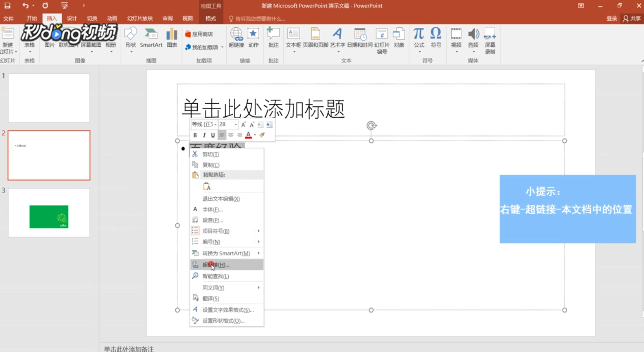Click the 共享 share button
This screenshot has height=352, width=644.
pos(632,18)
